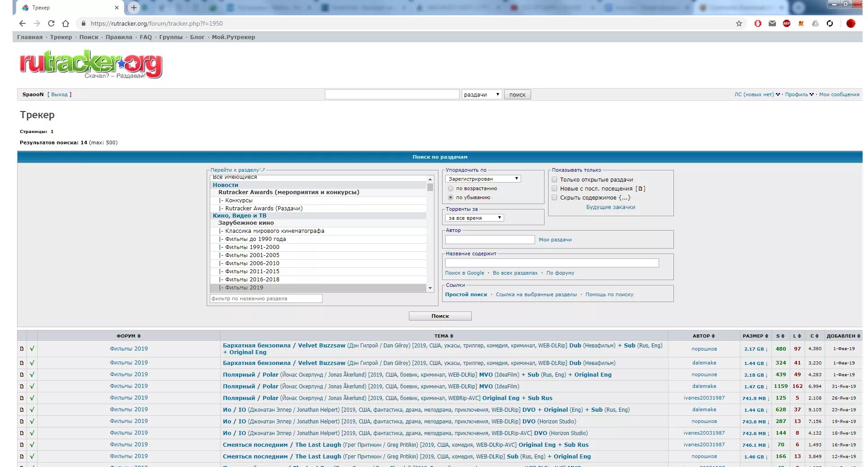Screen dimensions: 868x467
Task: Open 'Мой.Рутрекер' in the top menu
Action: [234, 37]
